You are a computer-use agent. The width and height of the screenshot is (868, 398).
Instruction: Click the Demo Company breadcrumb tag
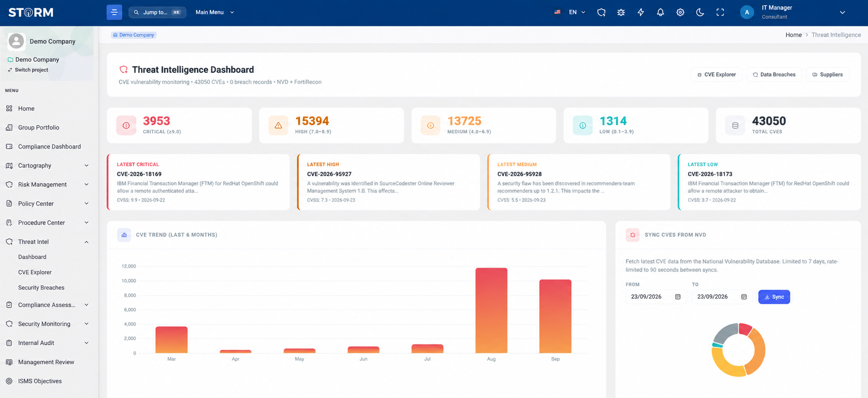[x=134, y=35]
